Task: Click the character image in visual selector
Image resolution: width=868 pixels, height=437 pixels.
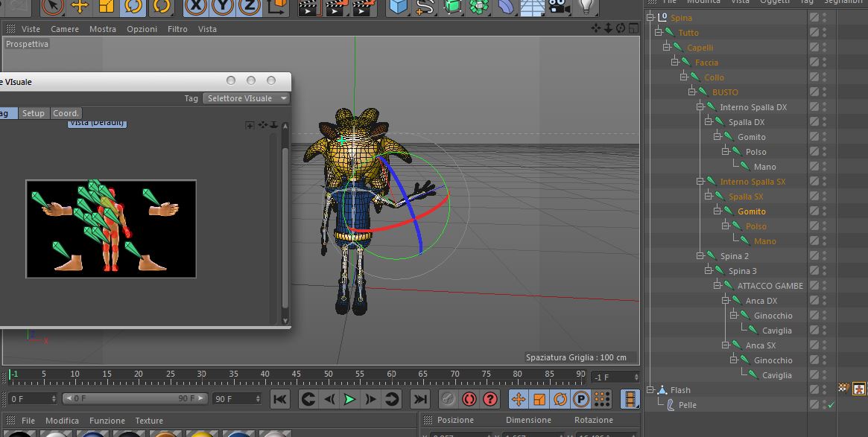Action: [111, 229]
